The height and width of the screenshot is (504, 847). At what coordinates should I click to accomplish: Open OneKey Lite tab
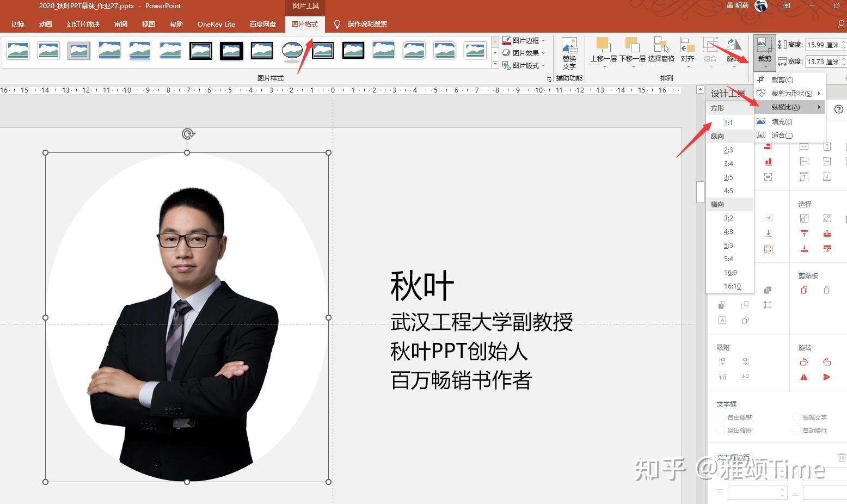[216, 24]
